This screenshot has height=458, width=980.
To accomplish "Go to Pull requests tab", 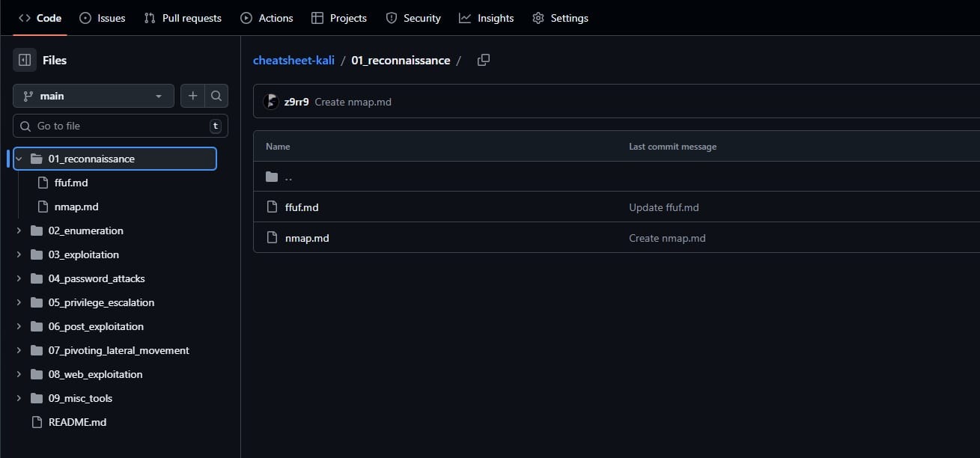I will coord(183,18).
